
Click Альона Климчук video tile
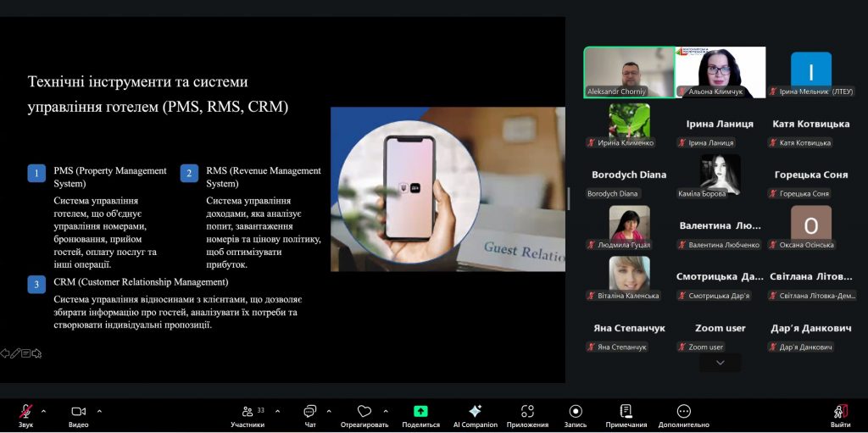point(720,71)
